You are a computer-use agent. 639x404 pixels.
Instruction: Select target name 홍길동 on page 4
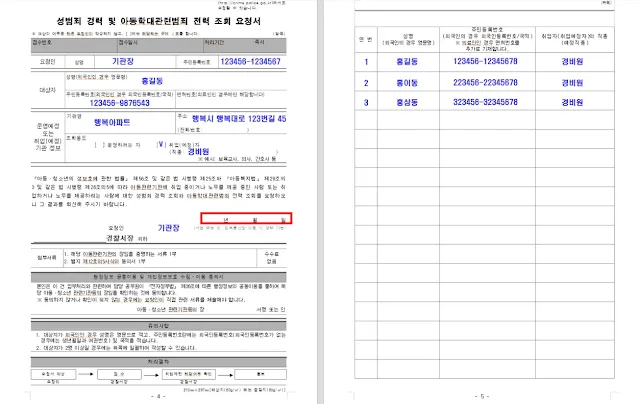(x=152, y=81)
